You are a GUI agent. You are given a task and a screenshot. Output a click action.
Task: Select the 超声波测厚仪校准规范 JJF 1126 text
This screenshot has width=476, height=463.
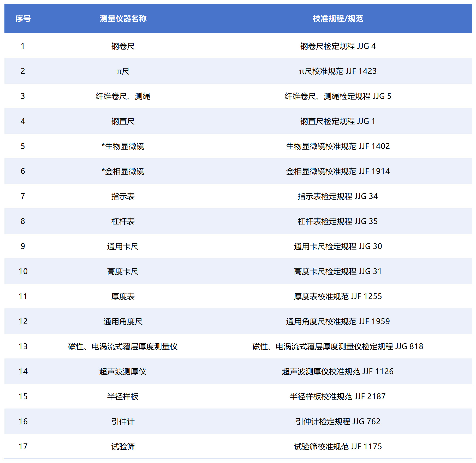click(x=338, y=371)
